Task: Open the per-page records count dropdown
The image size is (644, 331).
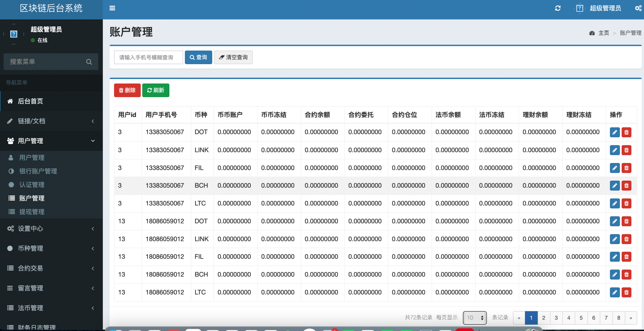Action: (x=474, y=318)
